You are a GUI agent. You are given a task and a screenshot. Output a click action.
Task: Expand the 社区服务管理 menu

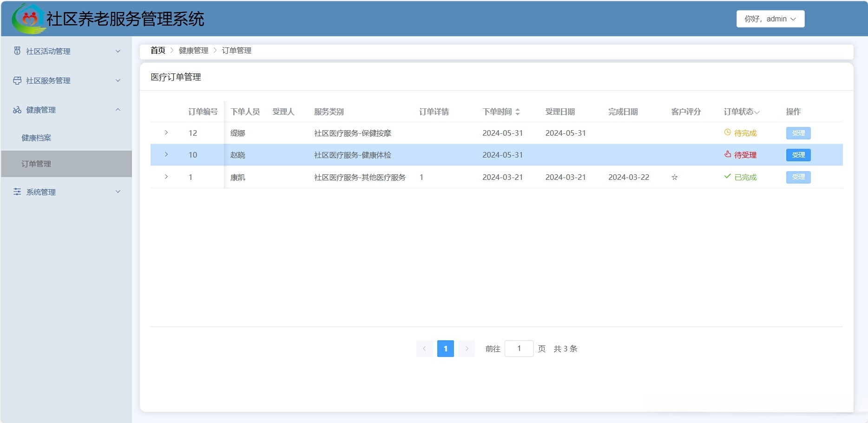coord(118,80)
